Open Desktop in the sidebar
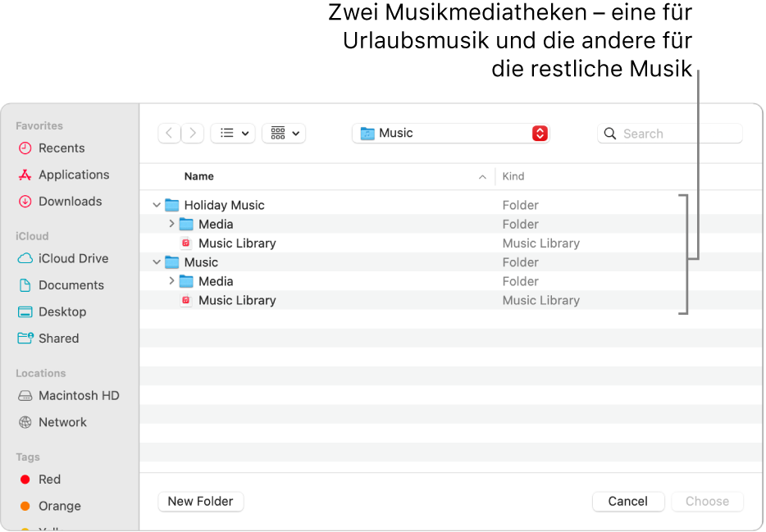The image size is (766, 532). [52, 311]
